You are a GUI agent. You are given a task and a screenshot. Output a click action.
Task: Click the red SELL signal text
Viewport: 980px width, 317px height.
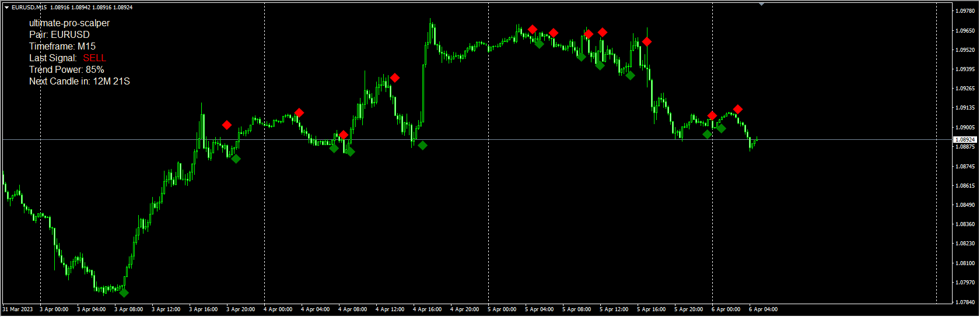(x=94, y=58)
